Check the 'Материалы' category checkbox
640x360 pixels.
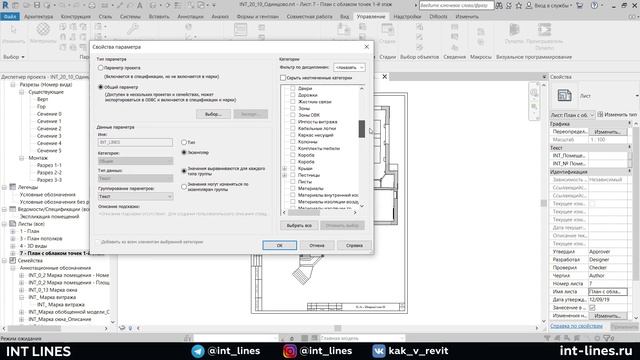coord(293,188)
